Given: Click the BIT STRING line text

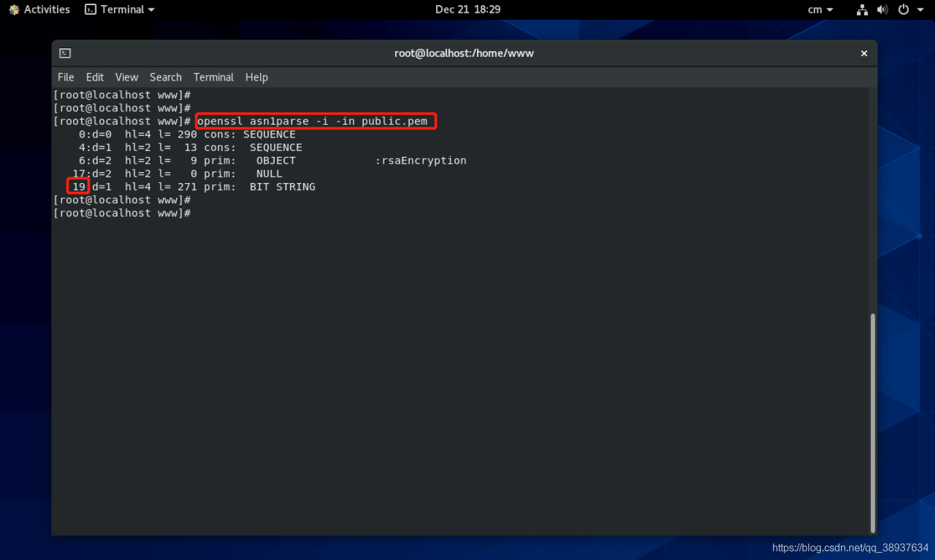Looking at the screenshot, I should 282,187.
